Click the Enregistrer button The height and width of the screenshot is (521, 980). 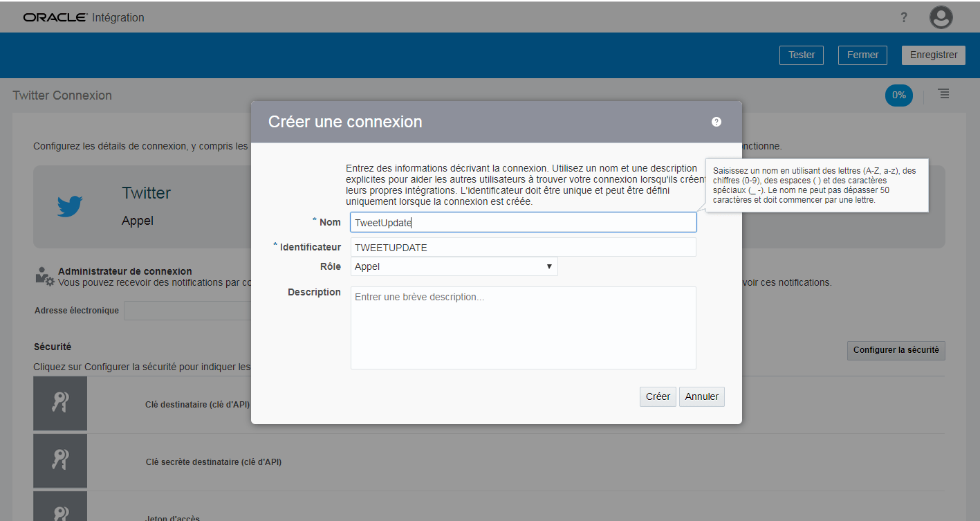point(933,55)
